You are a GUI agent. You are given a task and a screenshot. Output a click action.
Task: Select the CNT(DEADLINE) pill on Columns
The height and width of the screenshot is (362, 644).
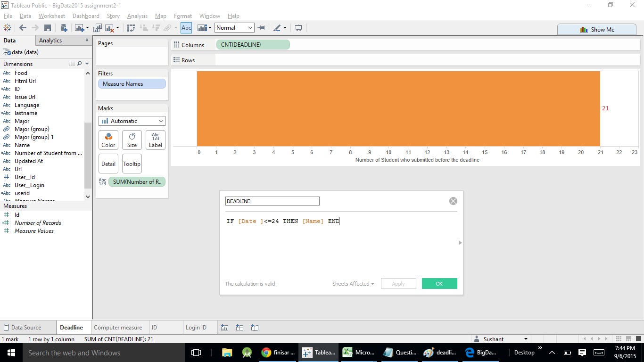point(253,45)
